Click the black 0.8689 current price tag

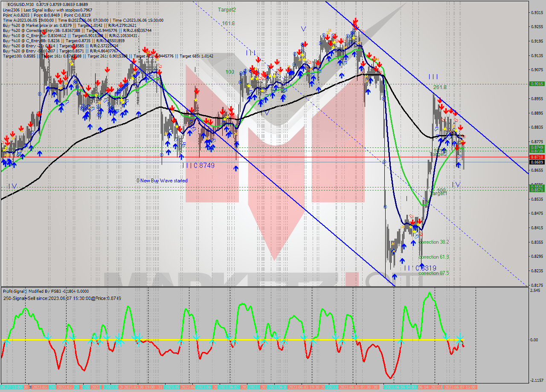pyautogui.click(x=536, y=162)
